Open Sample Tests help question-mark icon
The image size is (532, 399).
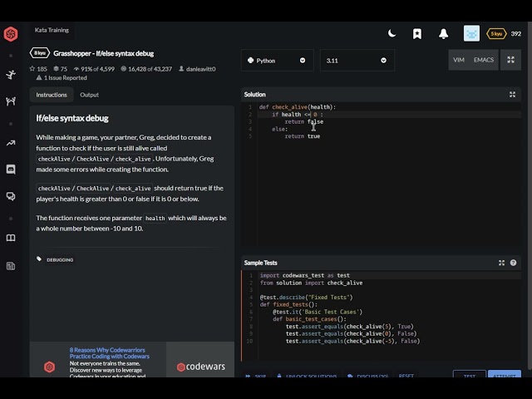tap(514, 263)
